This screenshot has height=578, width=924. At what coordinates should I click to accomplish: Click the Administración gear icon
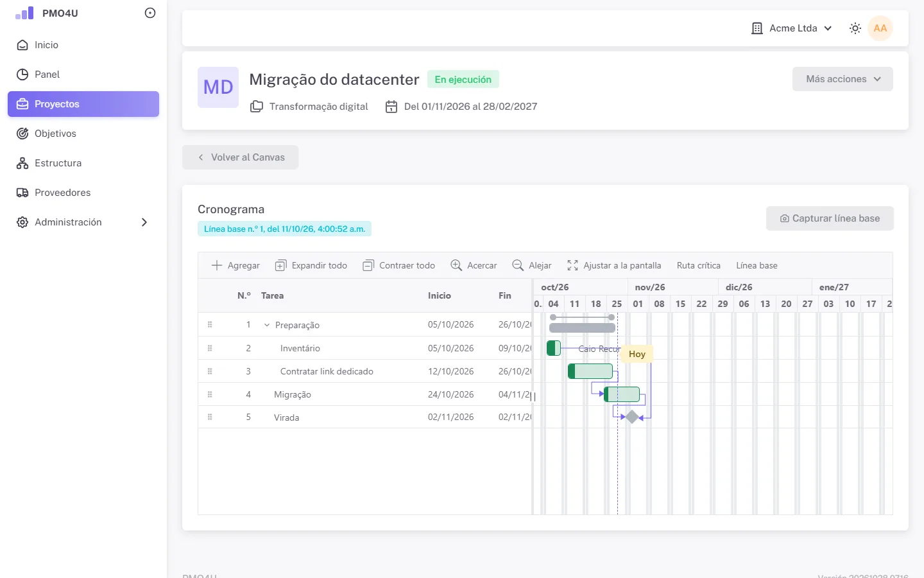(x=22, y=222)
